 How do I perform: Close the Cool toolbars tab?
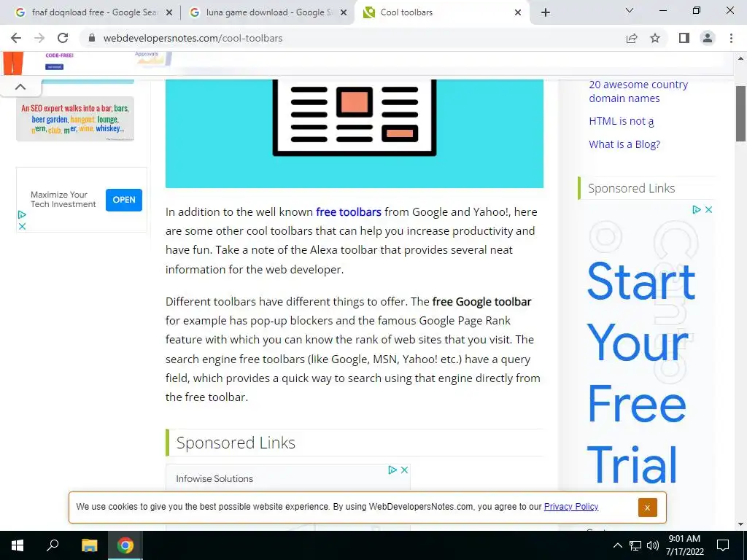tap(518, 13)
